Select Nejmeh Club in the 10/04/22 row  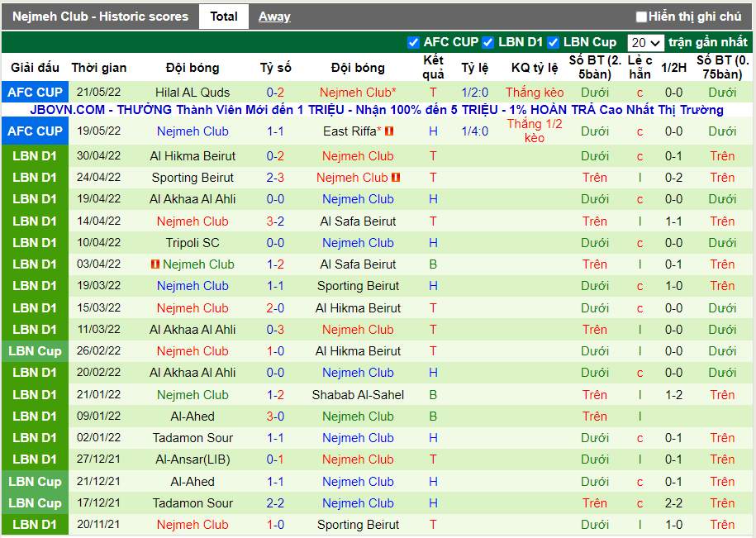[358, 243]
